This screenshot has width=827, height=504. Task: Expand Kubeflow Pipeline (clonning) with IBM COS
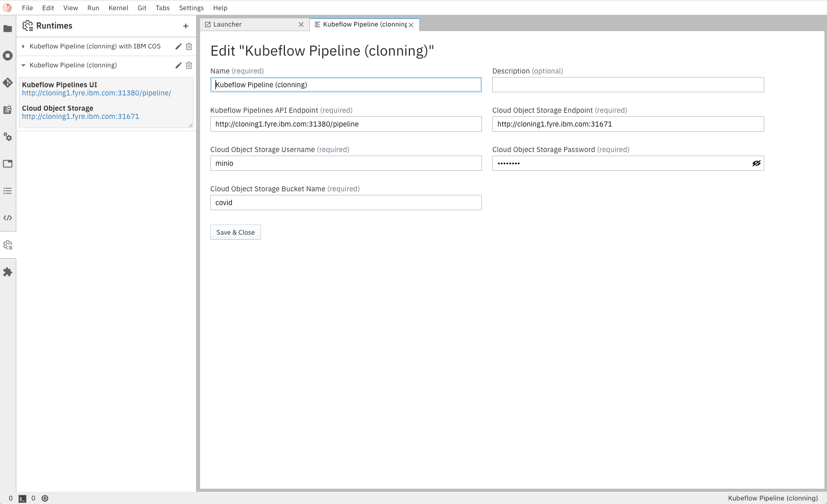click(23, 46)
